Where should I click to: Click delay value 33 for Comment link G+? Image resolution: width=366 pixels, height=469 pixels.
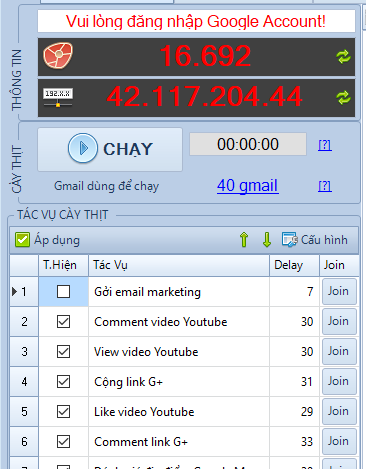pyautogui.click(x=307, y=442)
